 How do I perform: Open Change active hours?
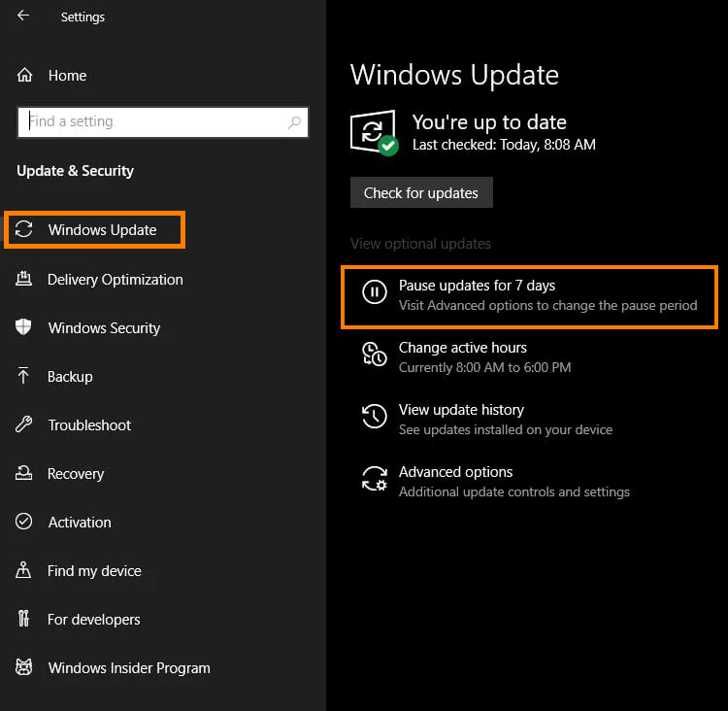pyautogui.click(x=463, y=348)
